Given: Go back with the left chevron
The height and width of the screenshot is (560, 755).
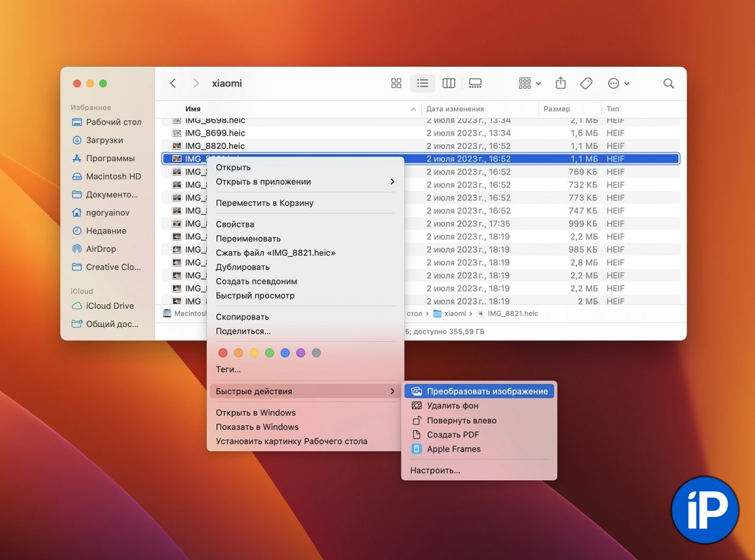Looking at the screenshot, I should (173, 83).
